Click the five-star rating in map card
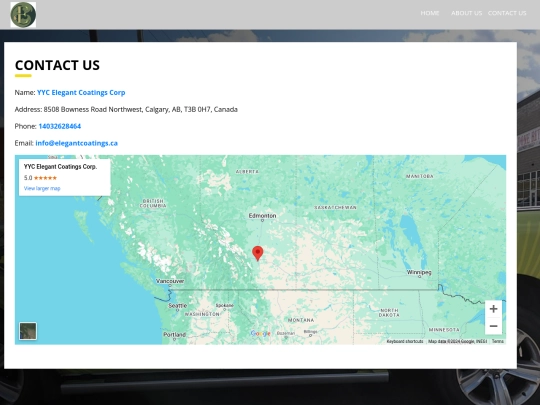The height and width of the screenshot is (405, 540). tap(45, 178)
